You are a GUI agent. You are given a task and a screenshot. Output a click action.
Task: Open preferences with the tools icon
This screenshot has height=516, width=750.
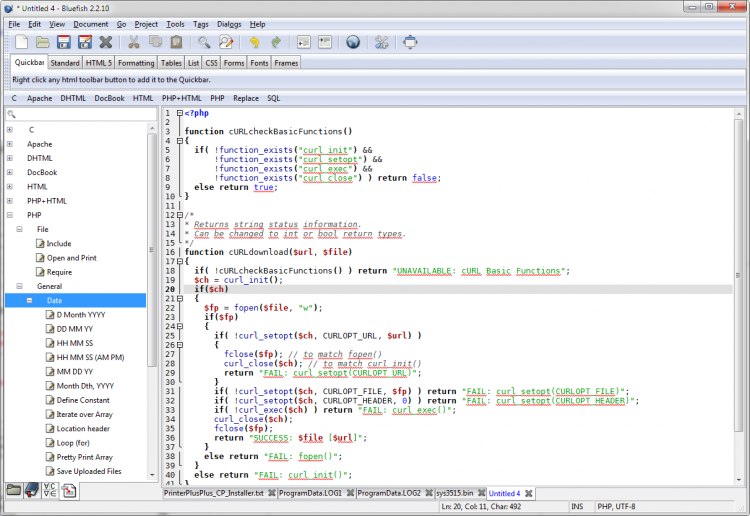(x=381, y=42)
